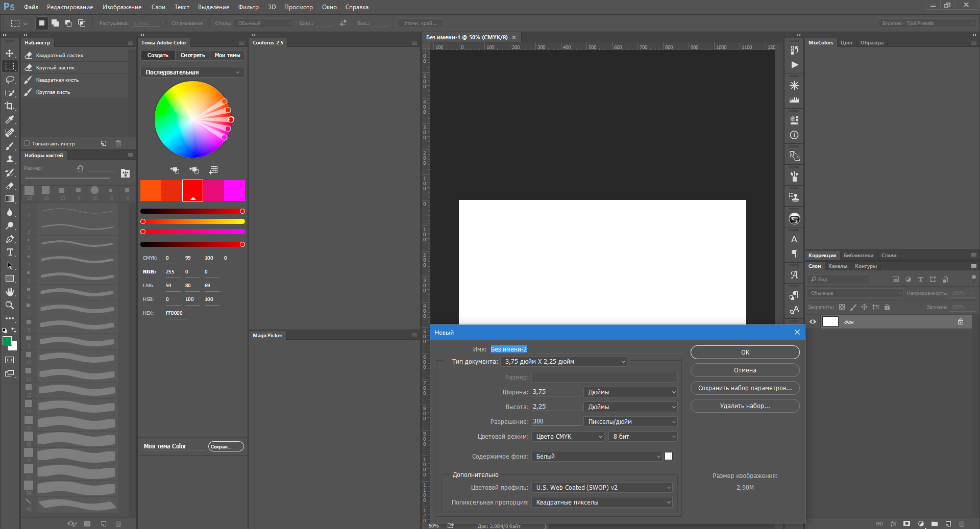Open the Paragraph panel icon
Screen dimensions: 980x529
[794, 254]
